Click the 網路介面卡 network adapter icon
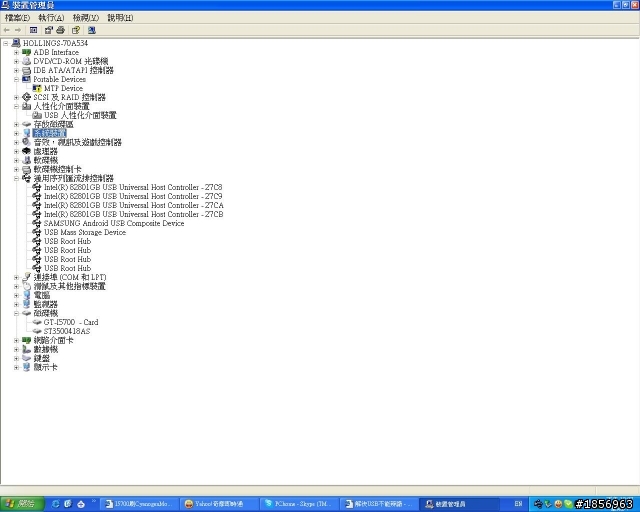The image size is (640, 512). click(x=27, y=341)
